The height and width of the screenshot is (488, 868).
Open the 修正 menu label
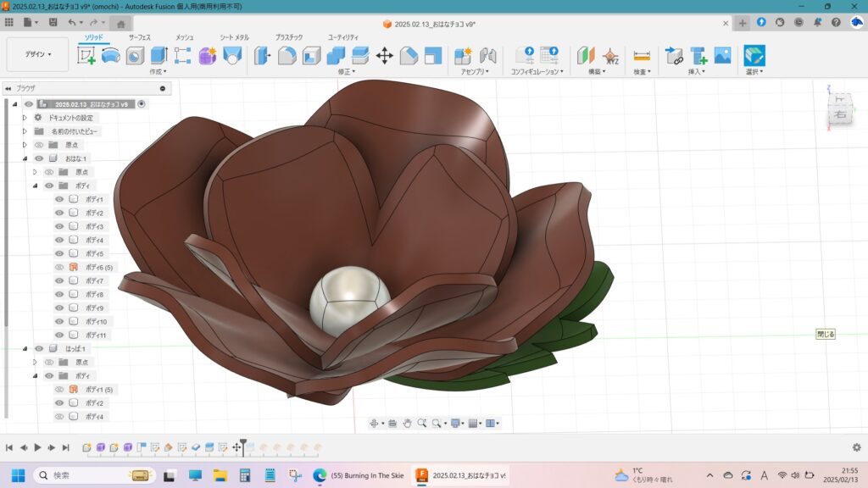(x=346, y=72)
